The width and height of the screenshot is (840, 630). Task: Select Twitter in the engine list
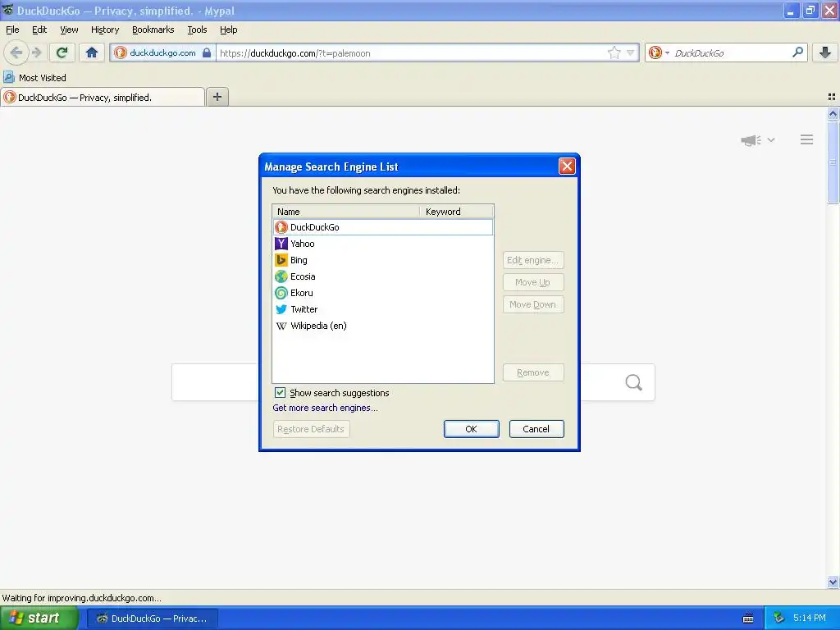[x=383, y=309]
